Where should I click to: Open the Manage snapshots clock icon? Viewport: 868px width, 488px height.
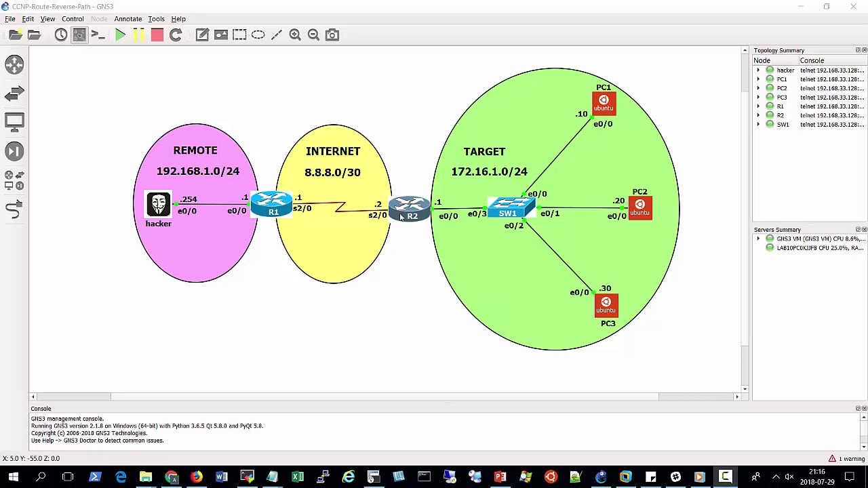[x=61, y=35]
